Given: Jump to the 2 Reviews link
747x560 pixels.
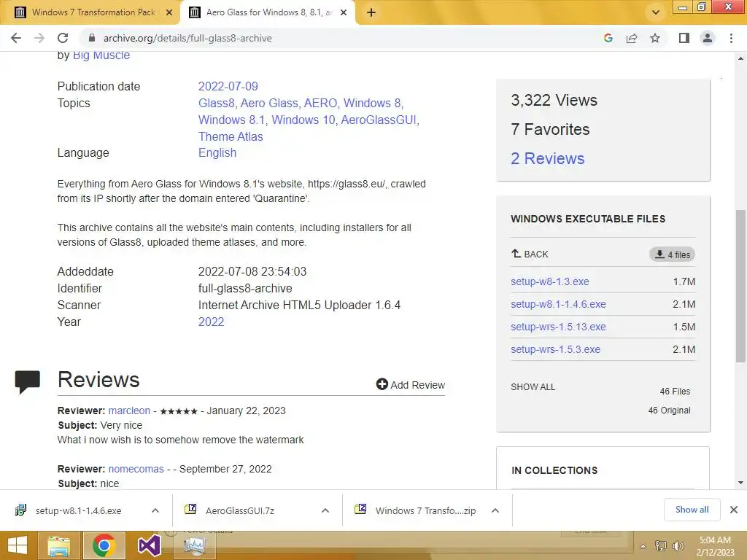Looking at the screenshot, I should (x=547, y=158).
